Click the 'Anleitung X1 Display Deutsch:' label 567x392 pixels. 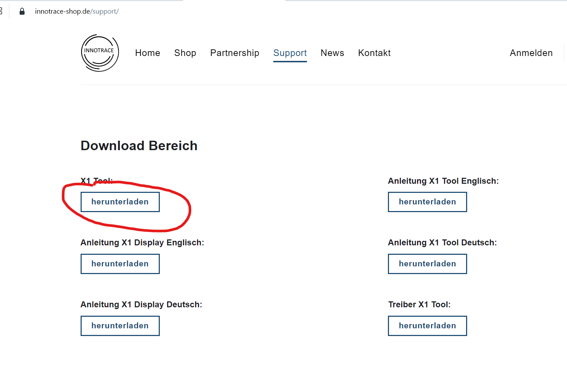pos(141,304)
